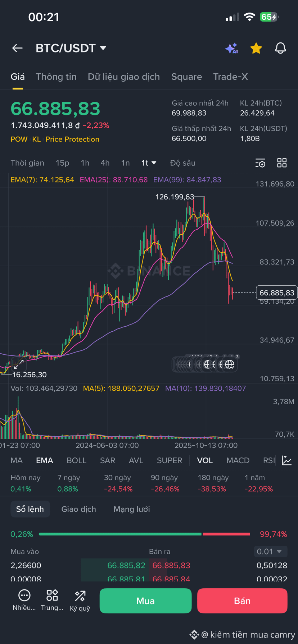Toggle the MACD sub-indicator

click(x=238, y=460)
